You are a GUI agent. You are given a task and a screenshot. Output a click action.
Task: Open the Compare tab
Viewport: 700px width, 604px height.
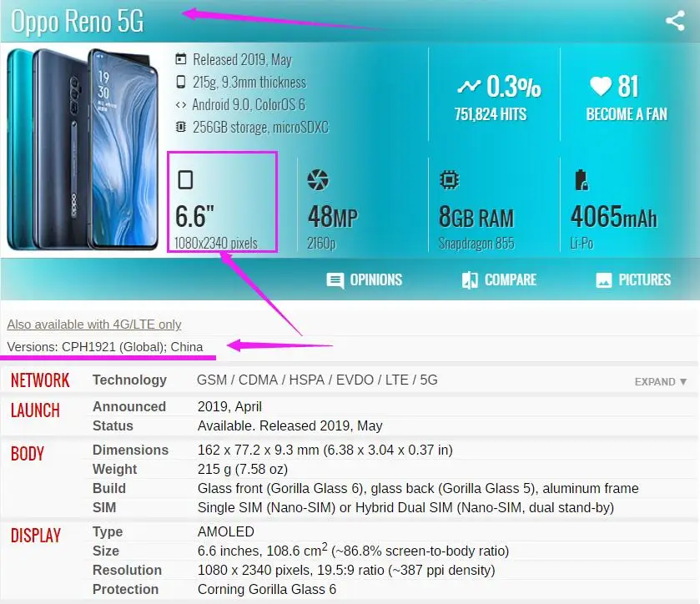point(499,280)
